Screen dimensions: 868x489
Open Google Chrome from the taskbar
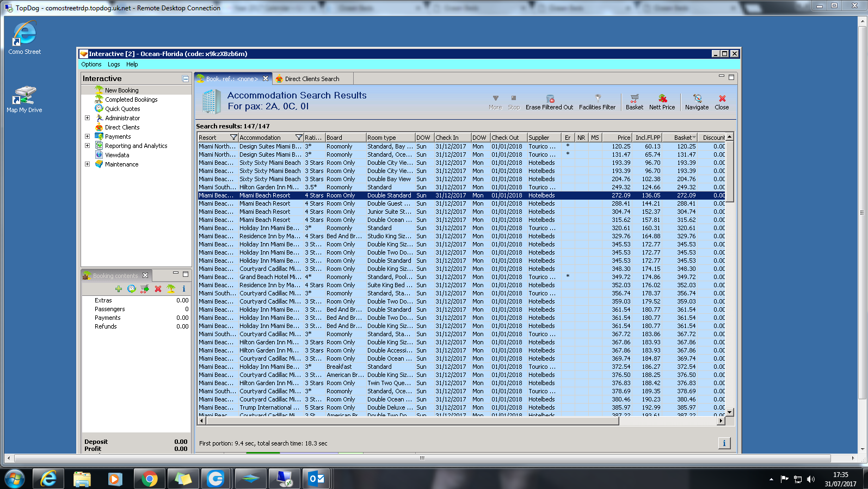pyautogui.click(x=149, y=479)
